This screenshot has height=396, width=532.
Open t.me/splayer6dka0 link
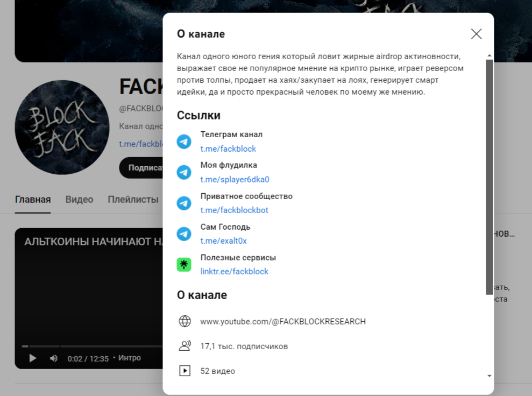click(235, 179)
